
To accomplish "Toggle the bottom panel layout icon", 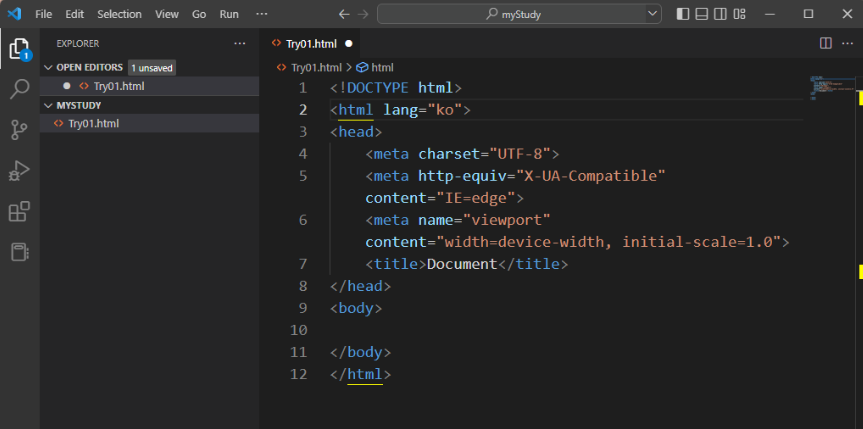I will 701,14.
